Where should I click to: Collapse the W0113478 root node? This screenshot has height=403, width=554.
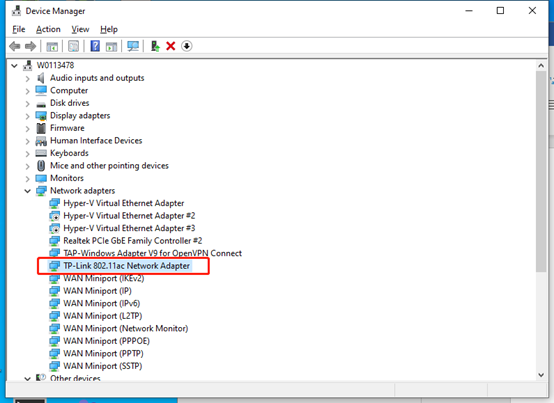pyautogui.click(x=14, y=66)
